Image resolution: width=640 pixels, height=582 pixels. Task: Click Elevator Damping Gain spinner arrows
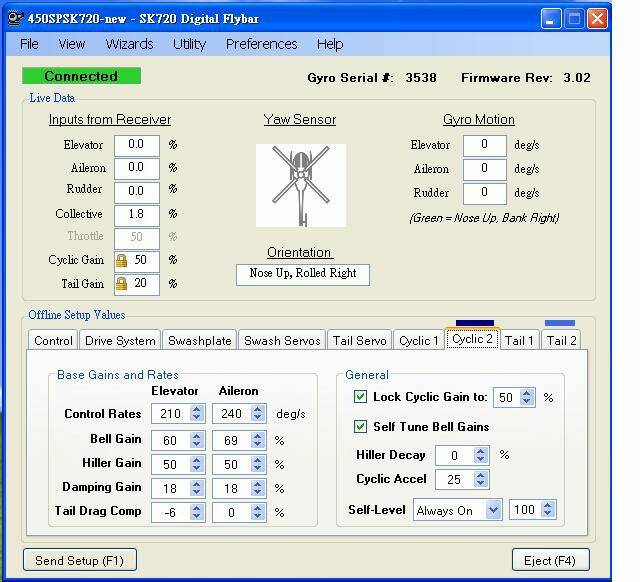click(x=197, y=488)
